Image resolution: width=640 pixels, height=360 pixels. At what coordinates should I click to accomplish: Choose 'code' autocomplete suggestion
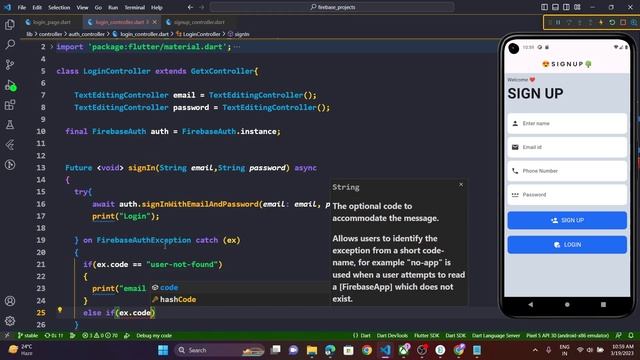(240, 288)
